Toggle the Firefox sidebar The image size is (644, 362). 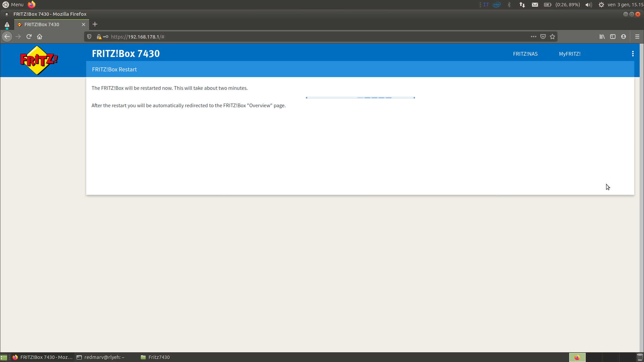(613, 37)
